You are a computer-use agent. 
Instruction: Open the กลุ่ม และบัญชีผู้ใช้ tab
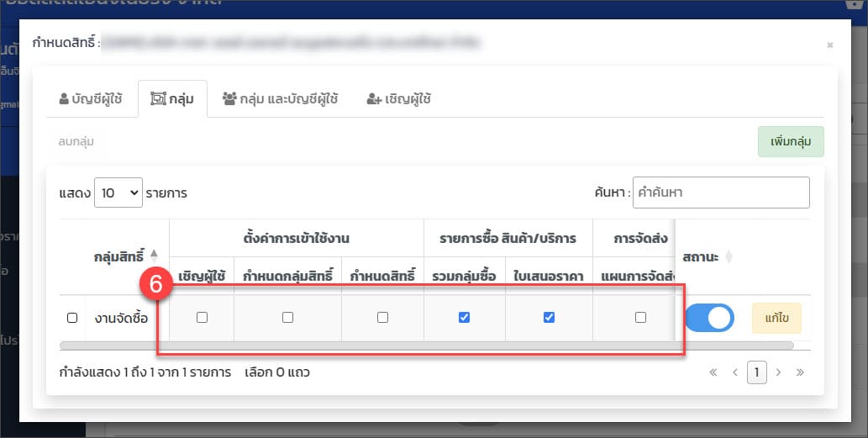pyautogui.click(x=280, y=98)
